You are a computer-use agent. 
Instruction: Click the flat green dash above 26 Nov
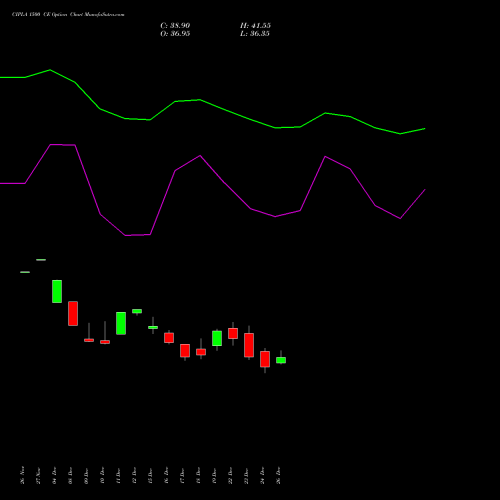25,272
